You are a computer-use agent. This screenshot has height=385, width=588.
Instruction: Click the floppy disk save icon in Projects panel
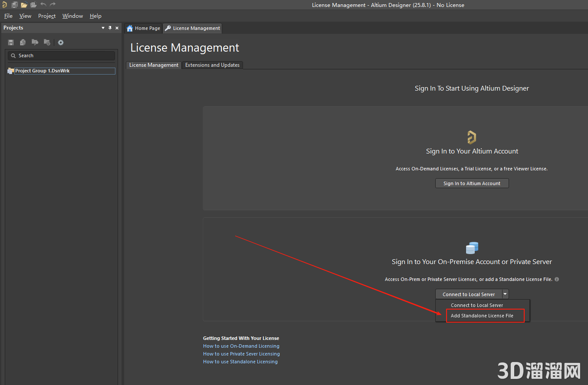(11, 42)
